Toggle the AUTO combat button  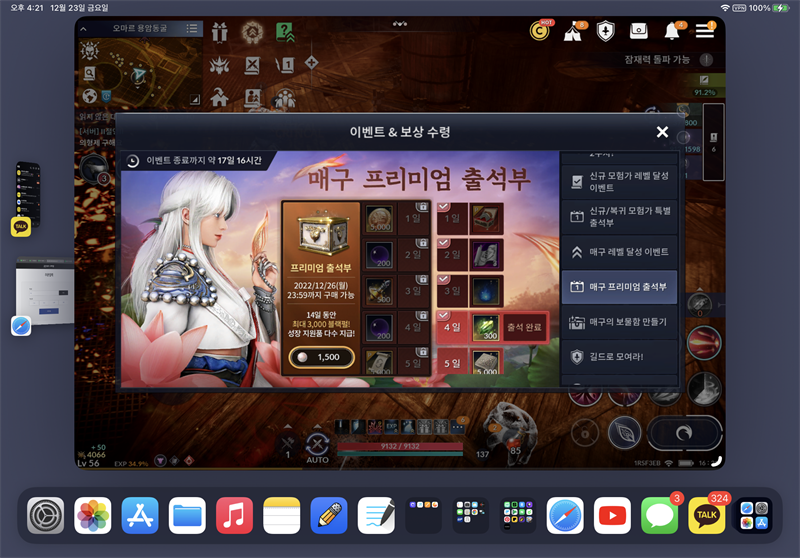tap(317, 448)
